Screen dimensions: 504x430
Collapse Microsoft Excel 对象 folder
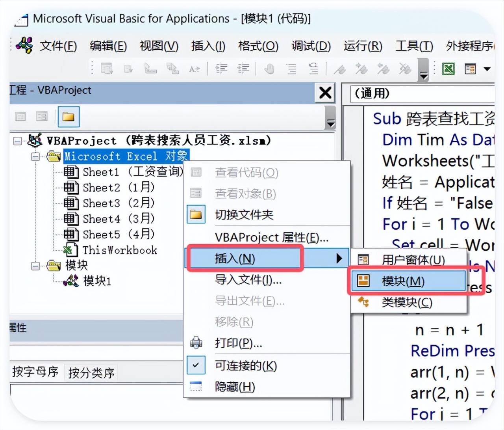35,156
